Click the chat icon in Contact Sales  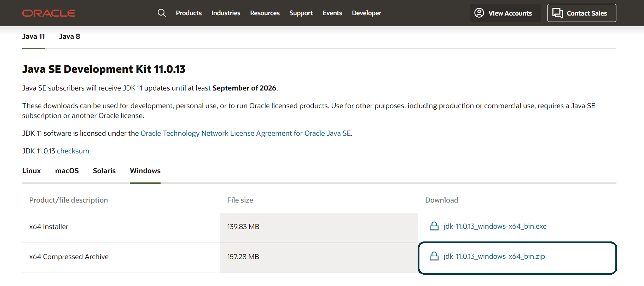[558, 13]
